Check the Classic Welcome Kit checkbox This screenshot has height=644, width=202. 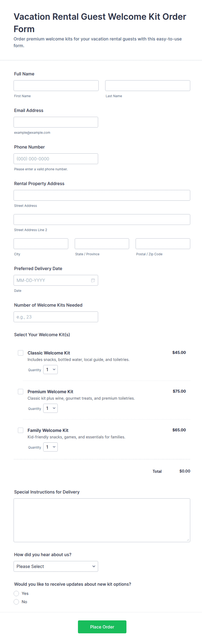(x=20, y=353)
